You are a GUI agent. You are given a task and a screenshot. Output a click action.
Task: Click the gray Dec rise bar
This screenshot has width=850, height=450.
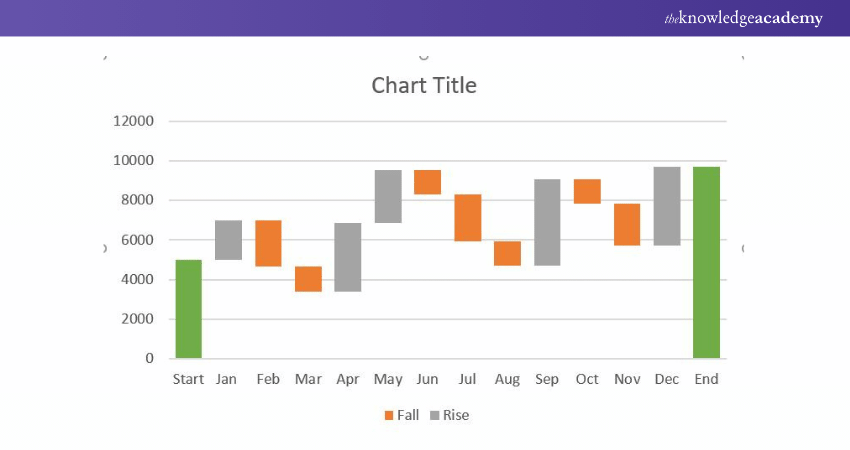tap(667, 206)
